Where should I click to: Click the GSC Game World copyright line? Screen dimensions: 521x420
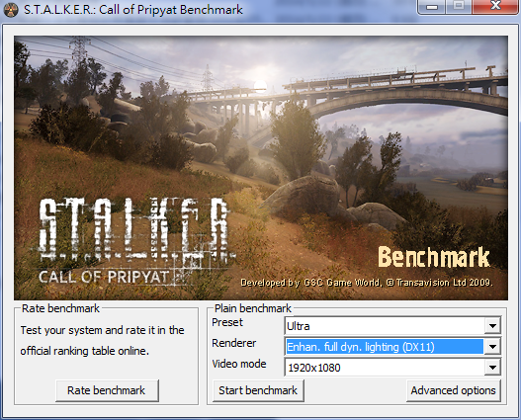pos(367,283)
